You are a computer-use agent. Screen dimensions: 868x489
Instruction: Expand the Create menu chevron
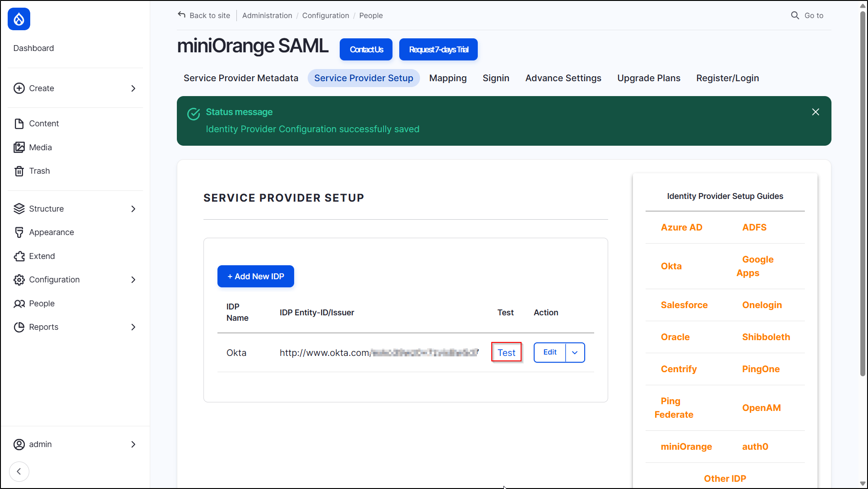[133, 88]
